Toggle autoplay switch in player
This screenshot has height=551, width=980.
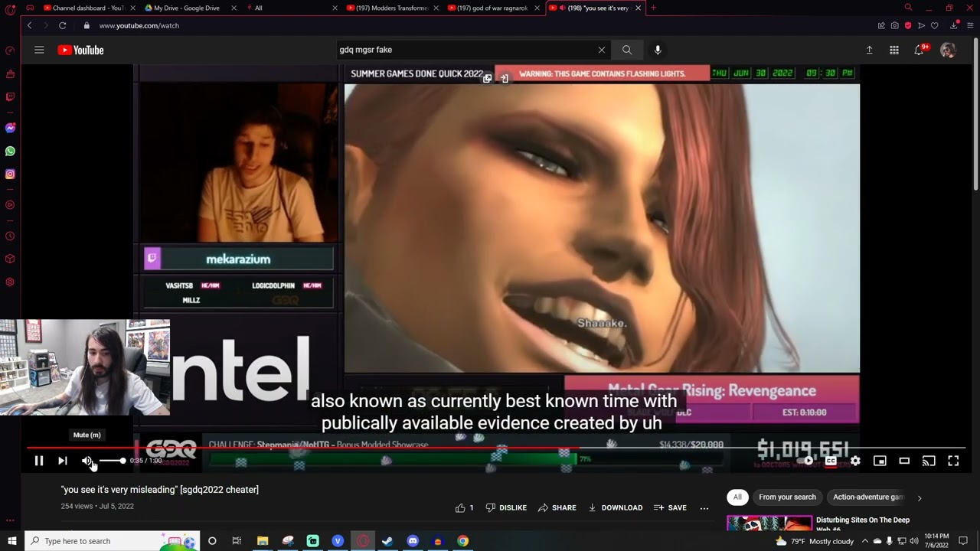(x=806, y=461)
